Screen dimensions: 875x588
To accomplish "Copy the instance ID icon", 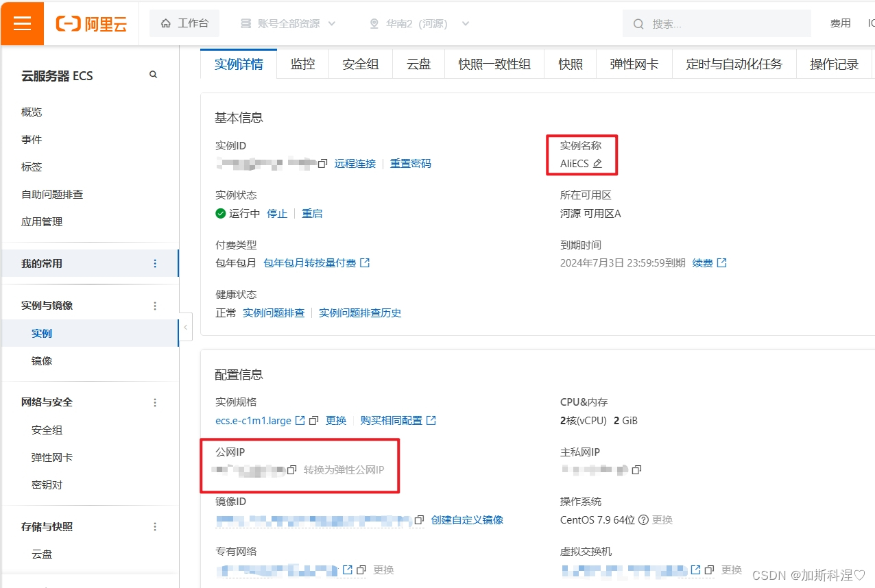I will [x=323, y=164].
